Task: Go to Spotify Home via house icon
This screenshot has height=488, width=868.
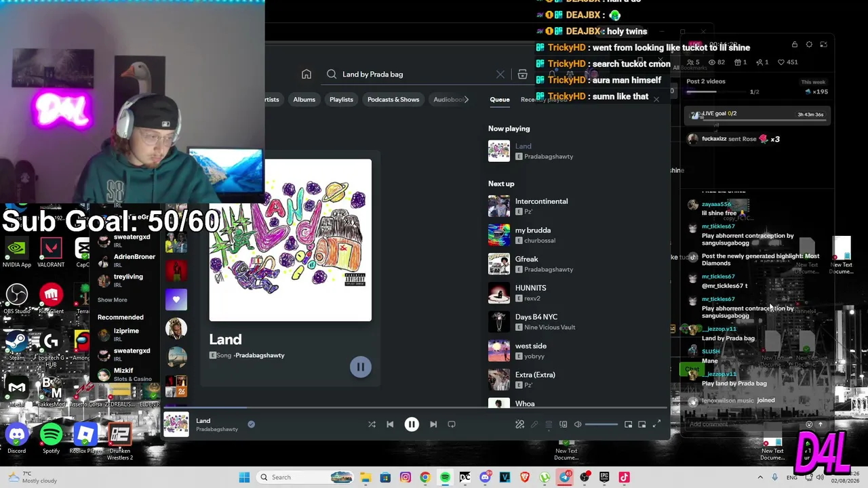Action: 307,75
